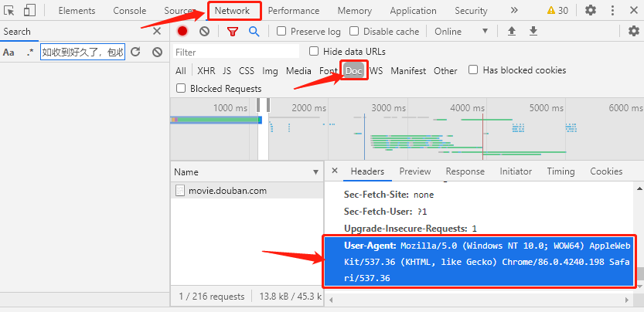
Task: Toggle regular expression search option
Action: pos(29,53)
